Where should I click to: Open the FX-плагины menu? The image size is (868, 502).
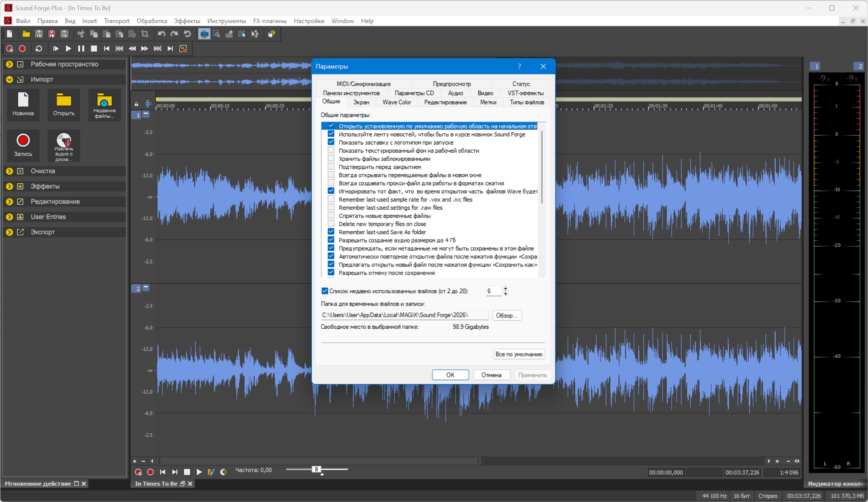pyautogui.click(x=270, y=21)
